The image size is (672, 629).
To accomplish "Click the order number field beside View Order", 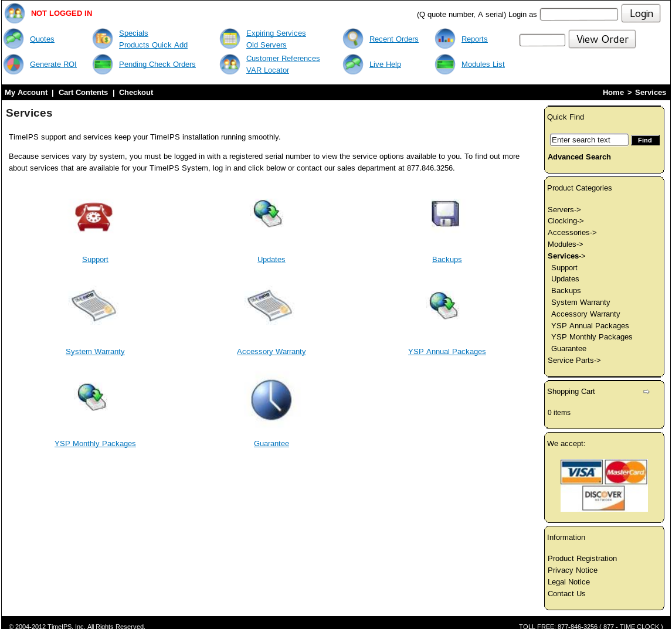I will click(x=542, y=40).
